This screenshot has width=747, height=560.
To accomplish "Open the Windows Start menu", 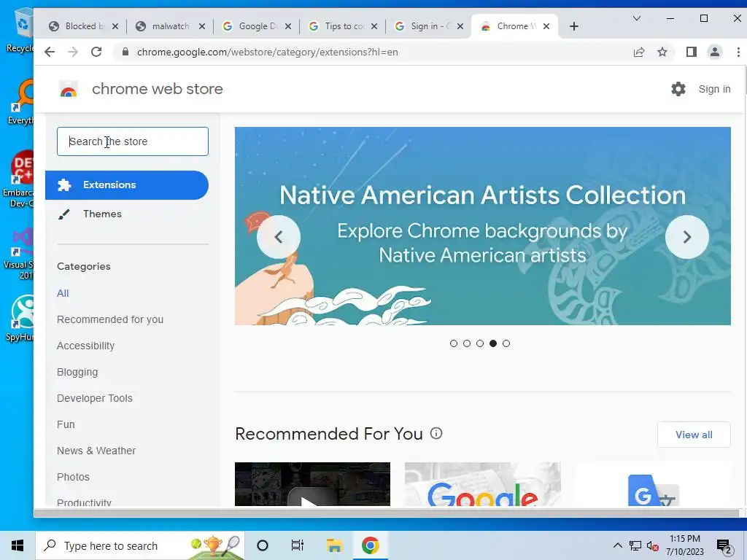I will [x=18, y=545].
